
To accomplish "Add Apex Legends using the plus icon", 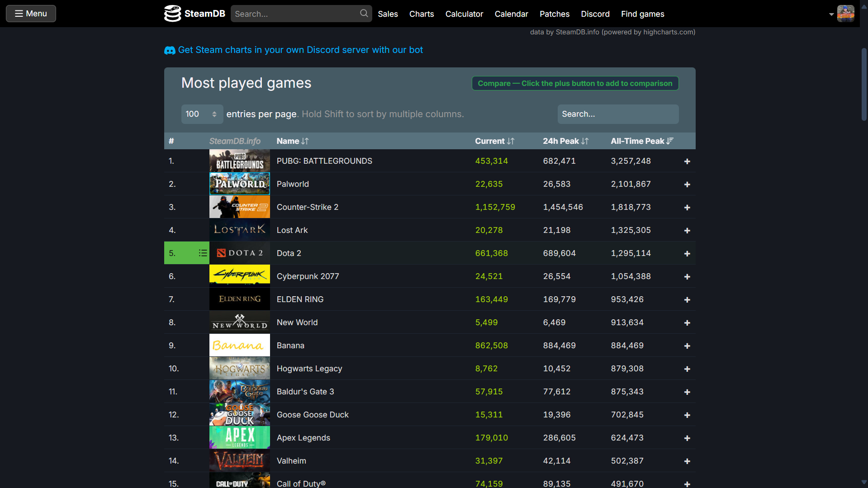I will (687, 438).
